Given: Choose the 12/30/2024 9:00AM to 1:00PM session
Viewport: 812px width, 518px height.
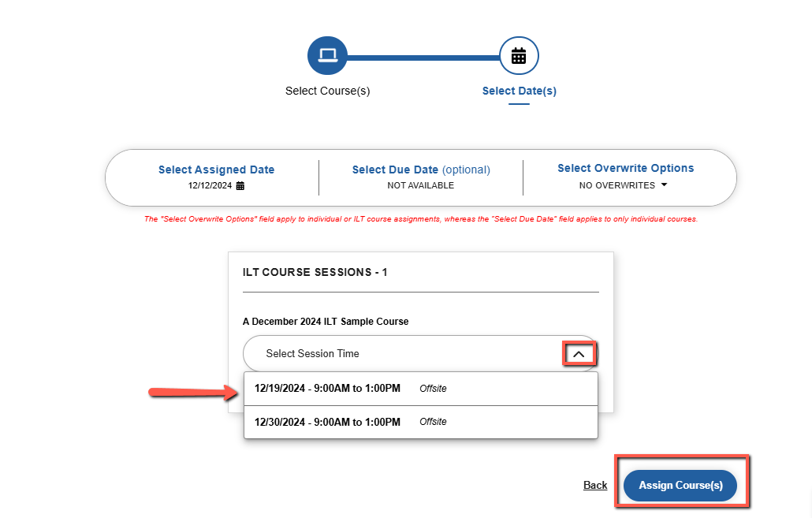Looking at the screenshot, I should pos(420,422).
